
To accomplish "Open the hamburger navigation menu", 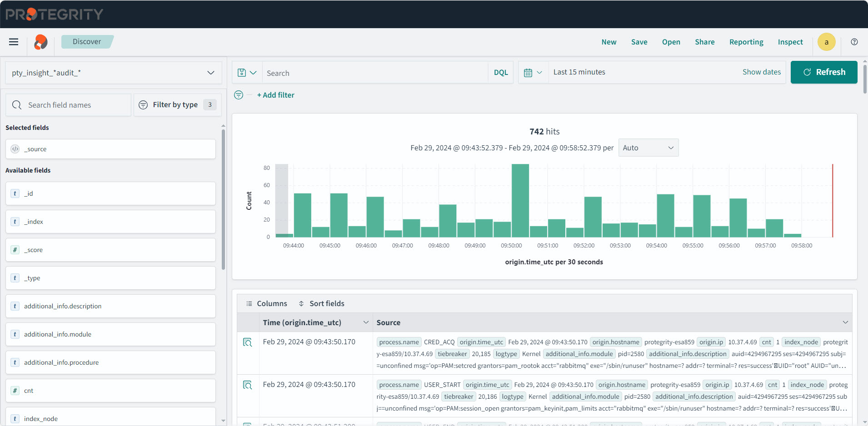I will click(x=14, y=42).
